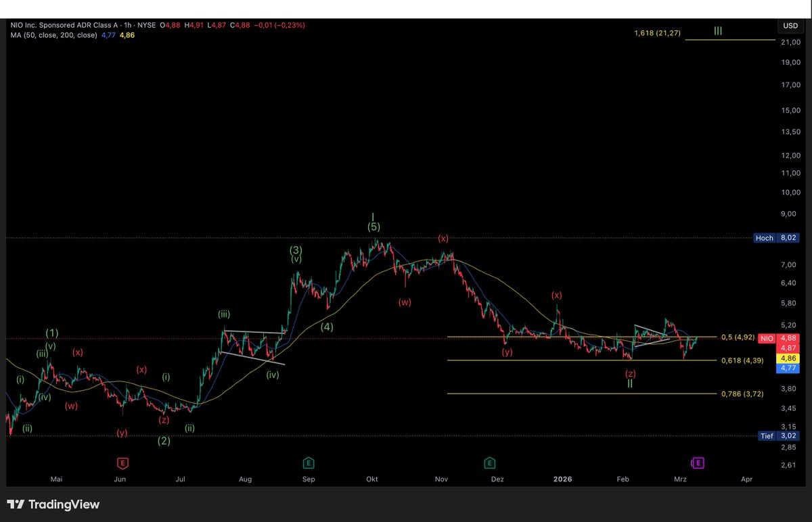Click the red NIO price tag on the scale

click(766, 337)
